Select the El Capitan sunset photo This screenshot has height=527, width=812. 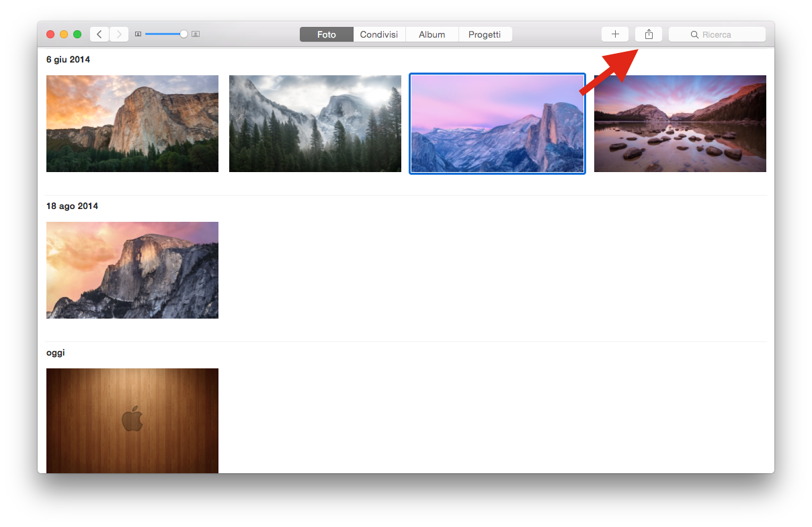click(132, 124)
